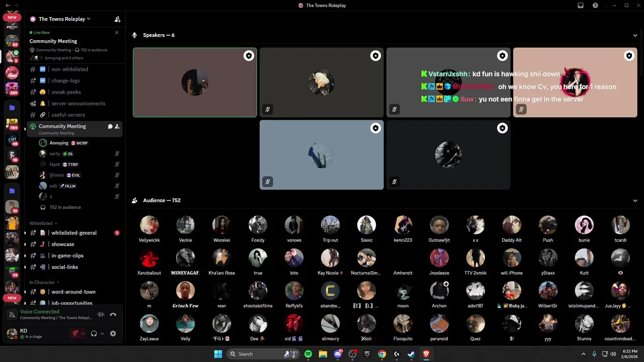Open chat icon on Community Meeting channel
The width and height of the screenshot is (644, 362).
point(110,127)
